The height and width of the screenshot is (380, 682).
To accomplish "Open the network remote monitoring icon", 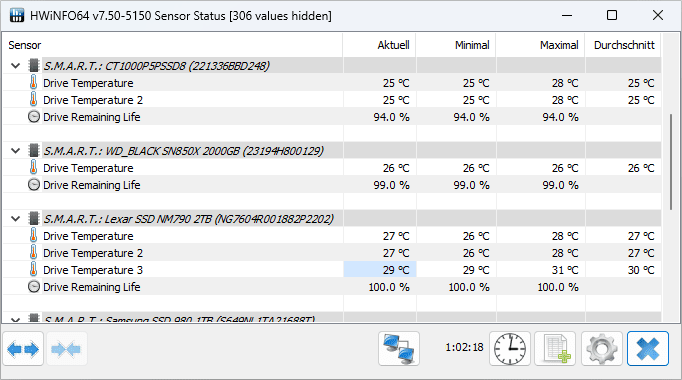I will point(399,349).
